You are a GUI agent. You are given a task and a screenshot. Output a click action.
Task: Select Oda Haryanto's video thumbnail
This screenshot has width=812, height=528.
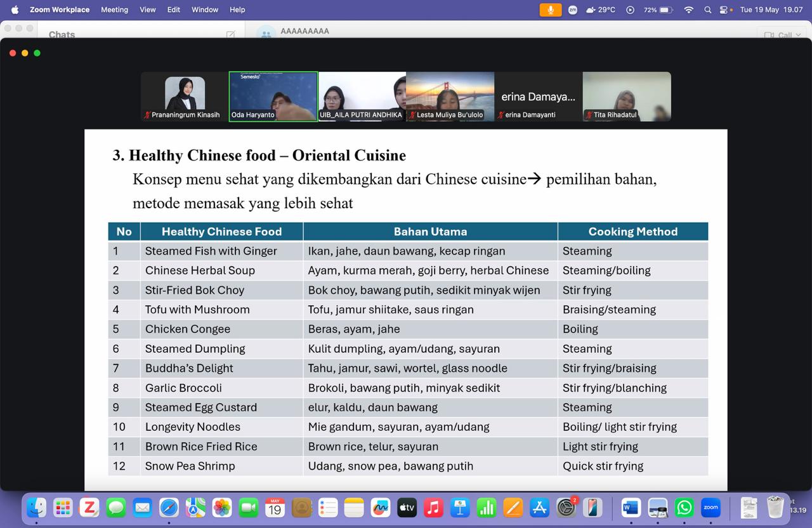pyautogui.click(x=273, y=96)
